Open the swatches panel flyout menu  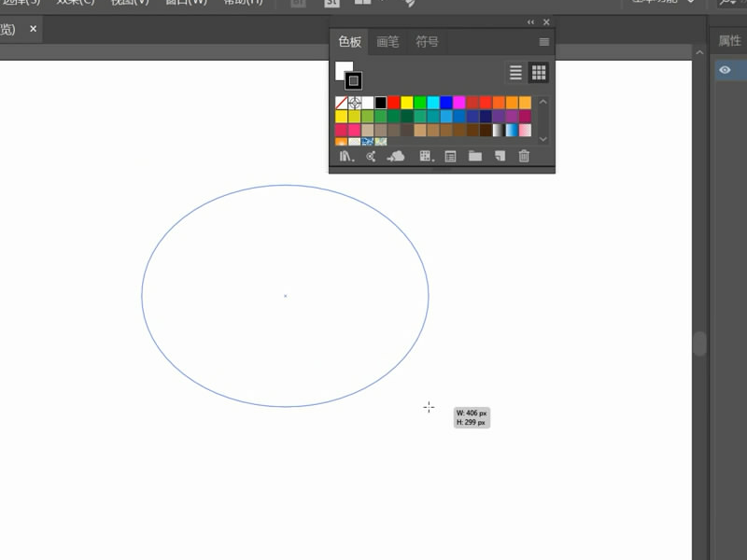544,42
